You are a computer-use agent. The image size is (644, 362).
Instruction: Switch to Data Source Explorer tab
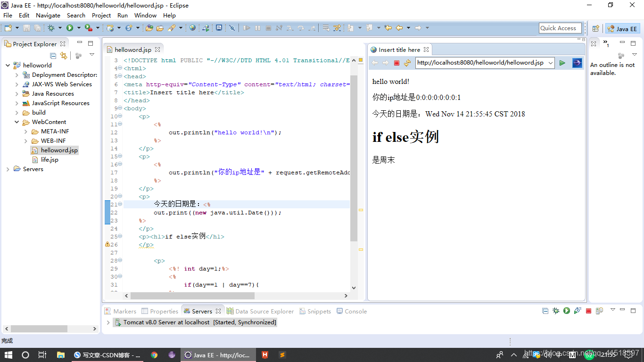tap(260, 311)
